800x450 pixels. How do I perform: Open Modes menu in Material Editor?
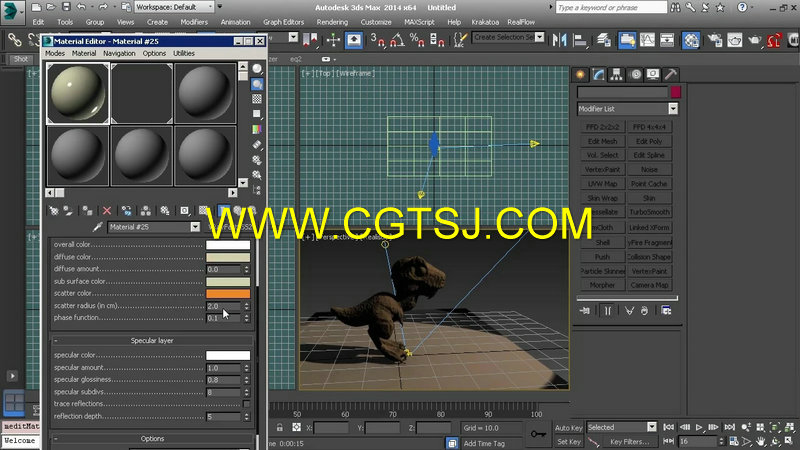coord(55,53)
